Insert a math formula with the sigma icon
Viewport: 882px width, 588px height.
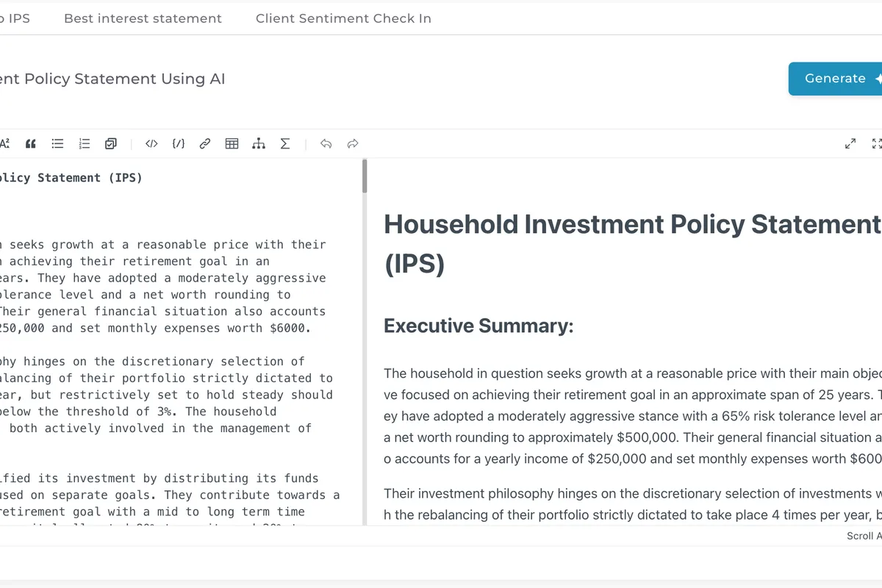(285, 144)
